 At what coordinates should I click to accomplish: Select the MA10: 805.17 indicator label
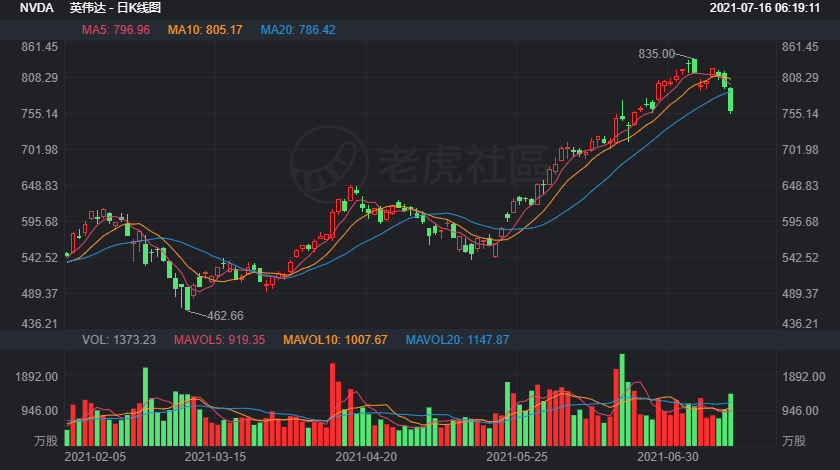tap(205, 30)
